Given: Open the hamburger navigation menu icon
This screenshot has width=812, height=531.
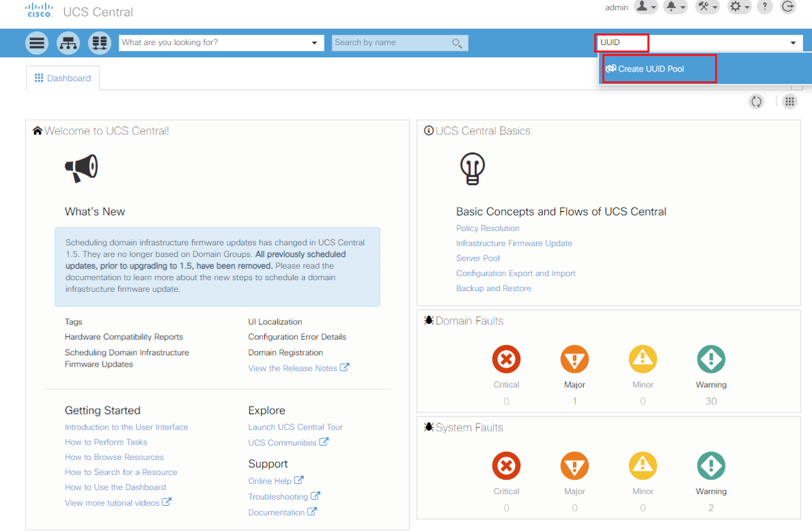Looking at the screenshot, I should (37, 43).
